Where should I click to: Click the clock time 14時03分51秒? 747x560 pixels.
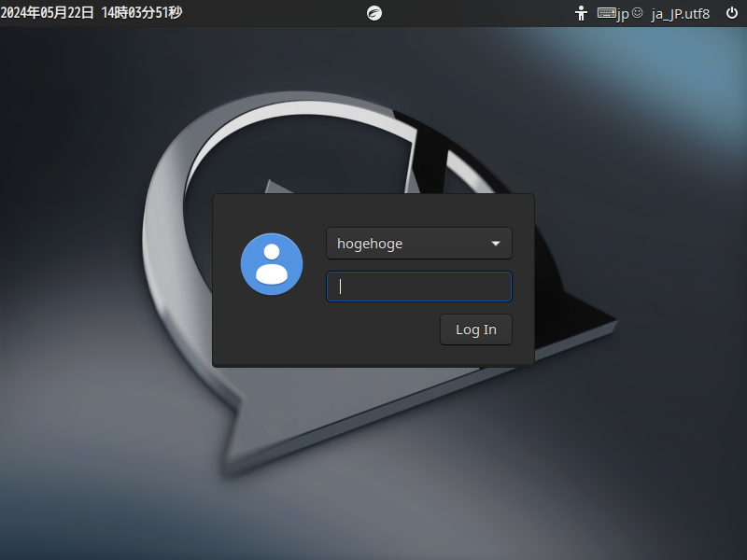point(142,13)
